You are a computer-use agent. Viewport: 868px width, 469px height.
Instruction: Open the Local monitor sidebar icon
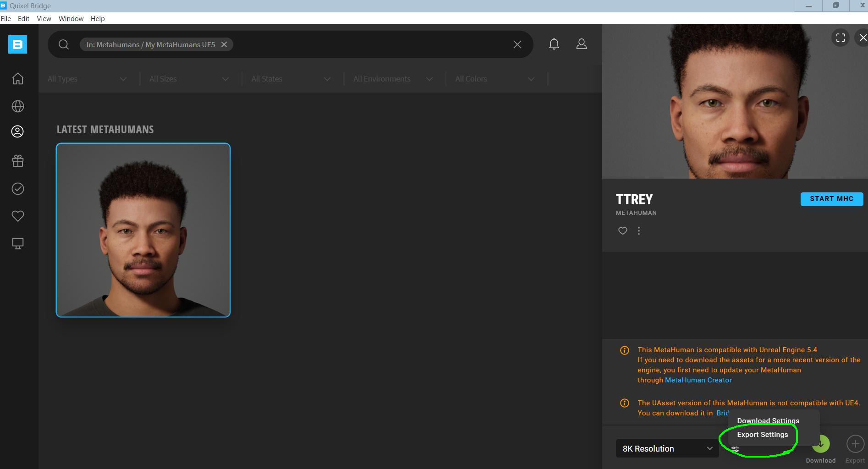17,244
